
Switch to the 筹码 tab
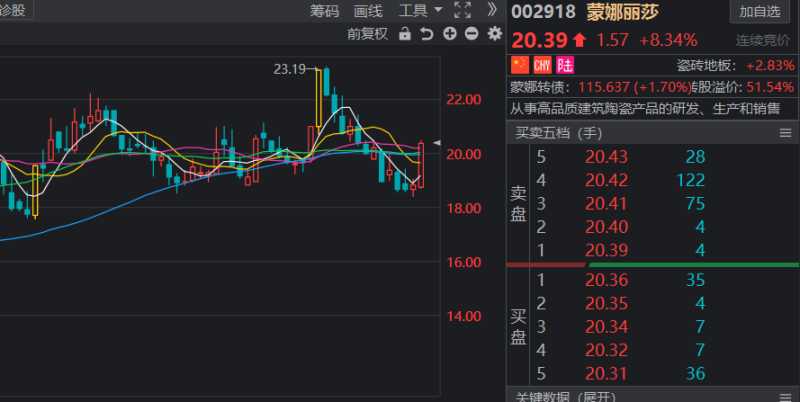(x=324, y=11)
